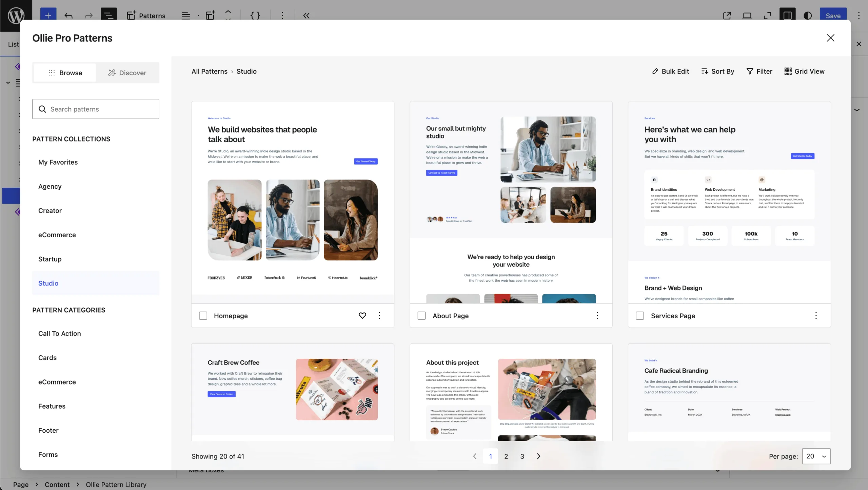Switch layout using Grid View
The height and width of the screenshot is (490, 868).
pyautogui.click(x=804, y=71)
